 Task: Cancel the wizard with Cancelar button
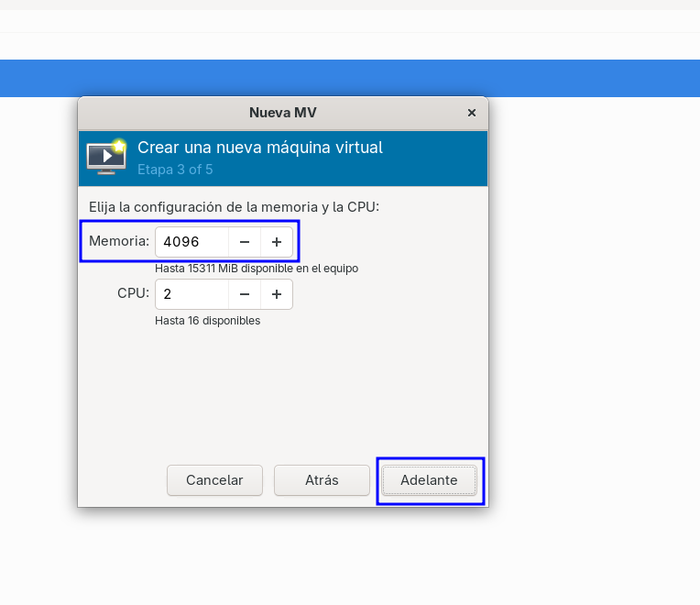point(214,480)
